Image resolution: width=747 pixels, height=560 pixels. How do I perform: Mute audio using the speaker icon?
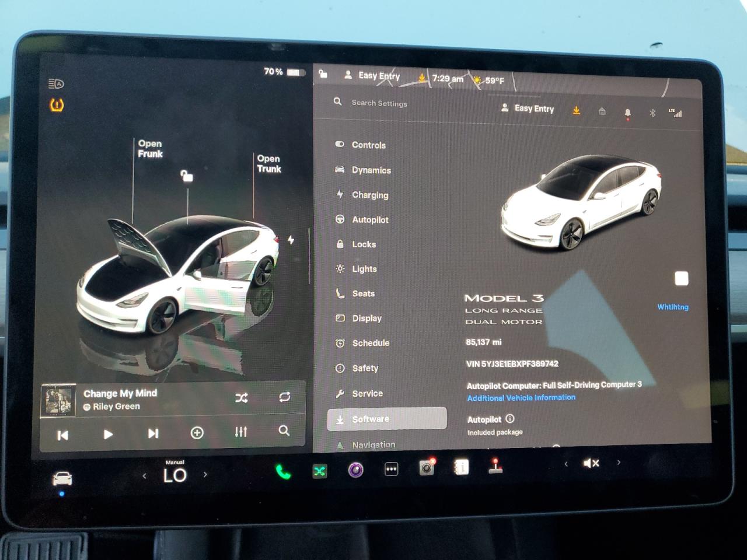(x=591, y=463)
